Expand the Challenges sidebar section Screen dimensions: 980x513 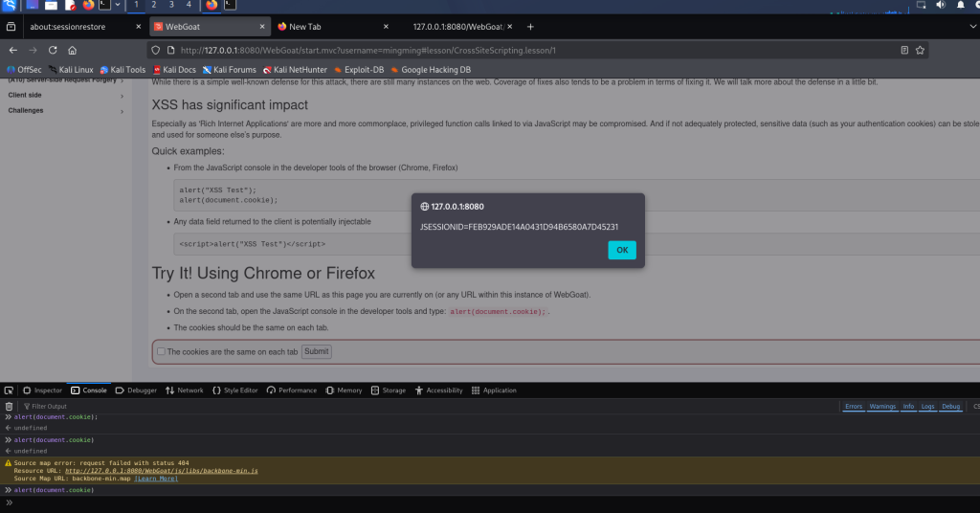coord(65,111)
